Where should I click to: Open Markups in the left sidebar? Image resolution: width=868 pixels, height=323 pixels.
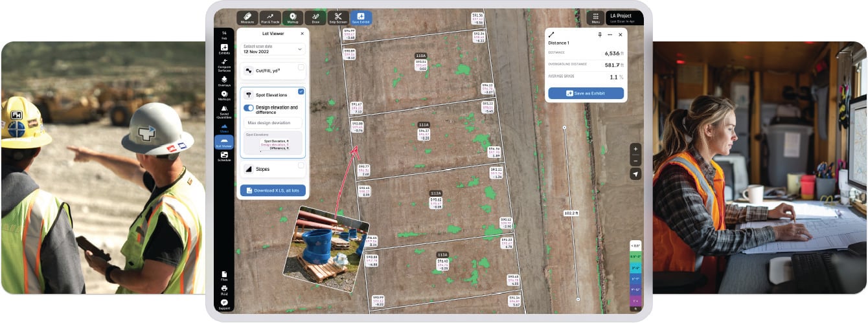tap(224, 96)
